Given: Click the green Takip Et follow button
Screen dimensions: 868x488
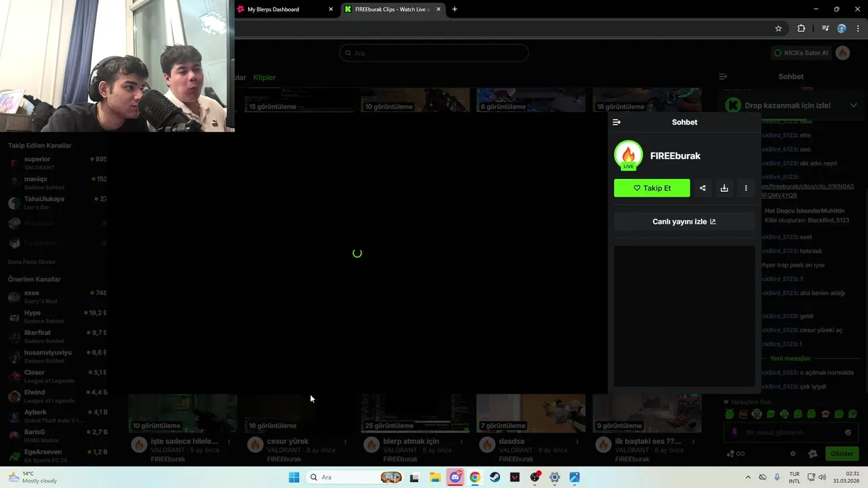Looking at the screenshot, I should tap(652, 188).
